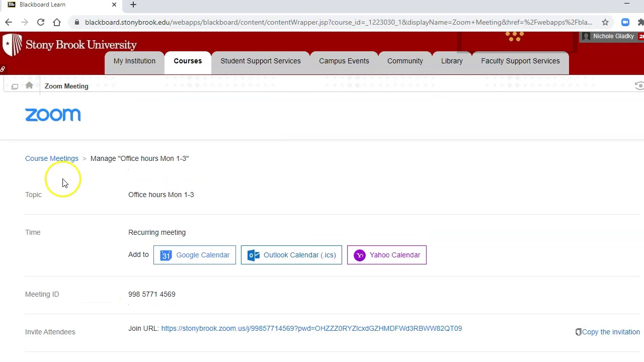644x362 pixels.
Task: Open the browser home page
Action: 57,22
